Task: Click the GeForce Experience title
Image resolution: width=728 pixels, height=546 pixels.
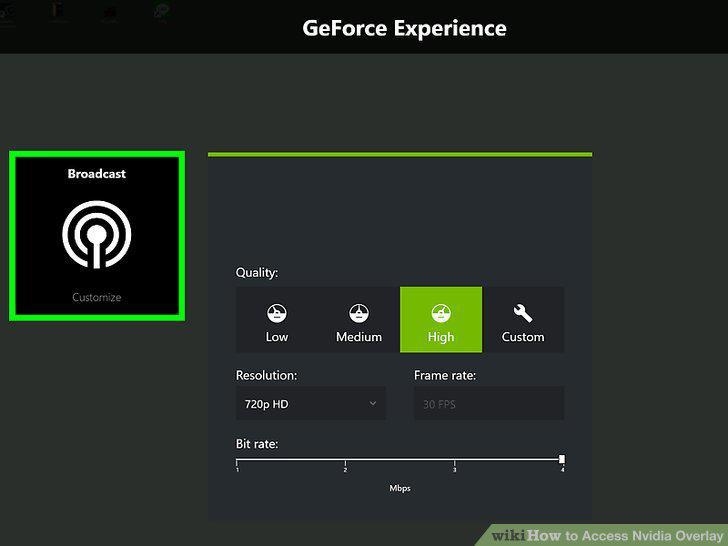Action: coord(404,28)
